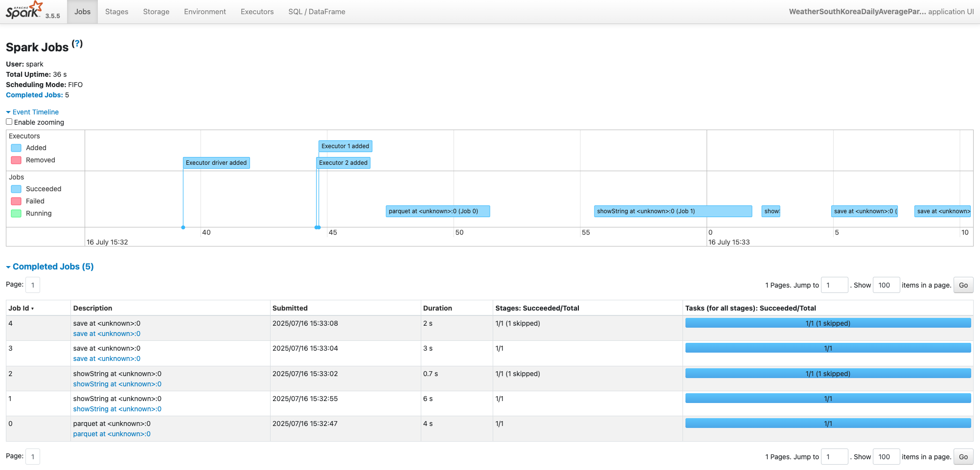Click the Job 0 task progress bar
980x470 pixels.
(x=828, y=424)
